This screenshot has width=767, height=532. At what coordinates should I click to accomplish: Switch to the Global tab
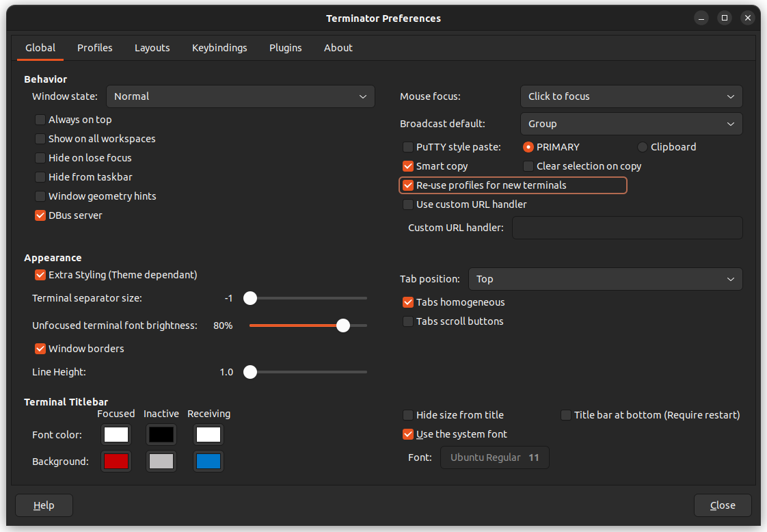point(40,48)
